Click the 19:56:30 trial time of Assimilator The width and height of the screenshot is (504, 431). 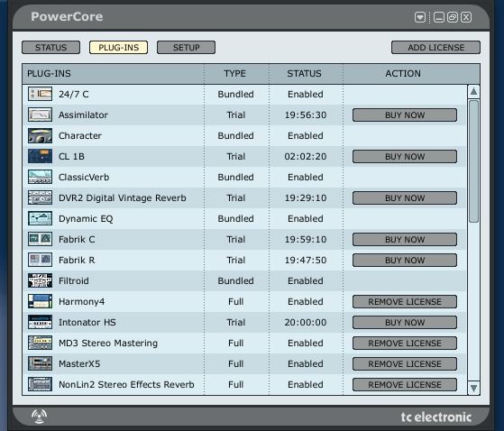pyautogui.click(x=306, y=115)
